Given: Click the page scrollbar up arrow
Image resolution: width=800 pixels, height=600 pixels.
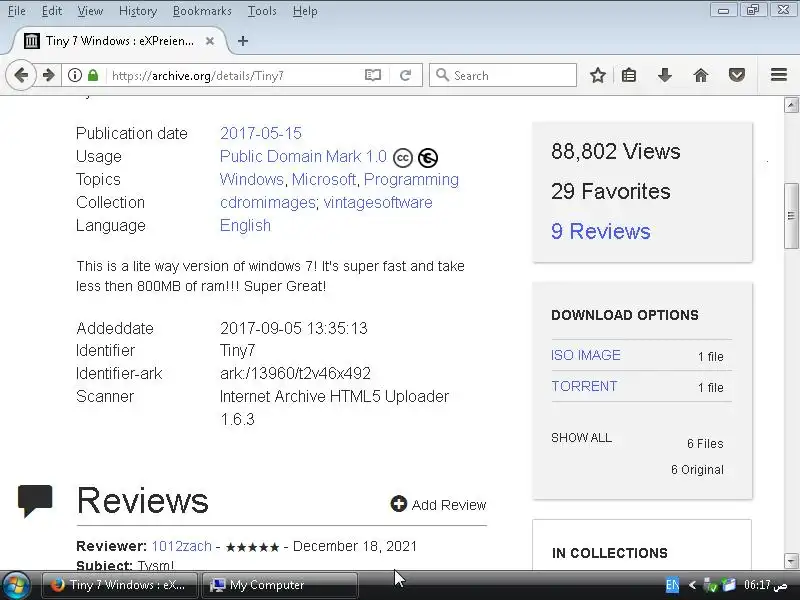Looking at the screenshot, I should 791,105.
